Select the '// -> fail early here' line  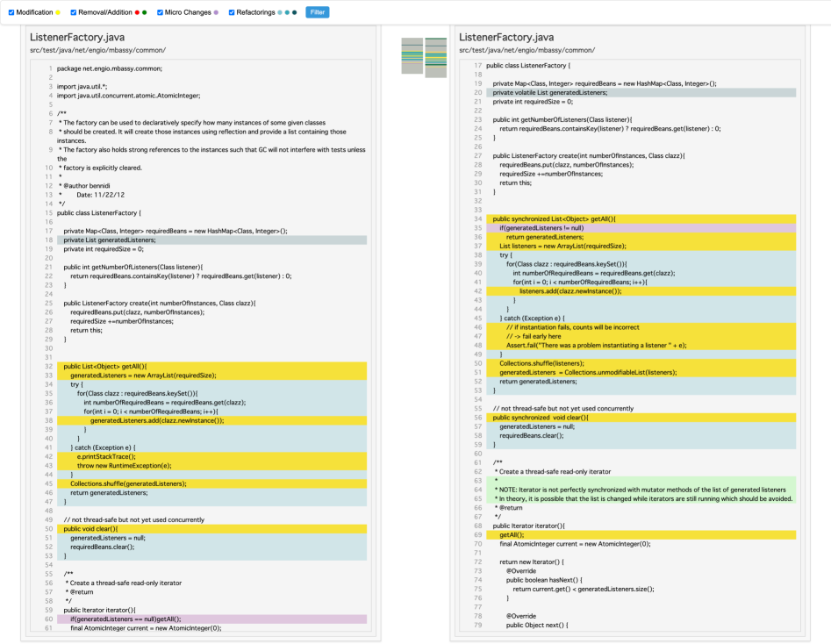[641, 336]
